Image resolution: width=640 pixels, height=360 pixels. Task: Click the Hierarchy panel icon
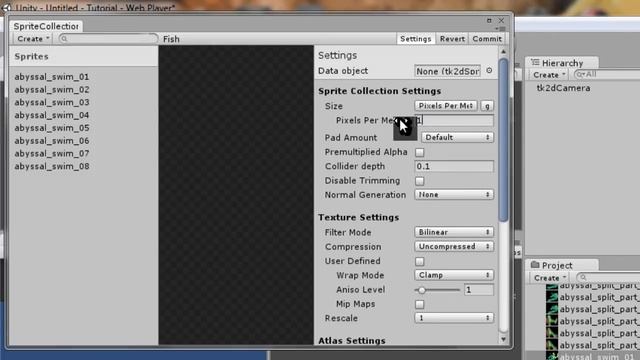click(535, 62)
